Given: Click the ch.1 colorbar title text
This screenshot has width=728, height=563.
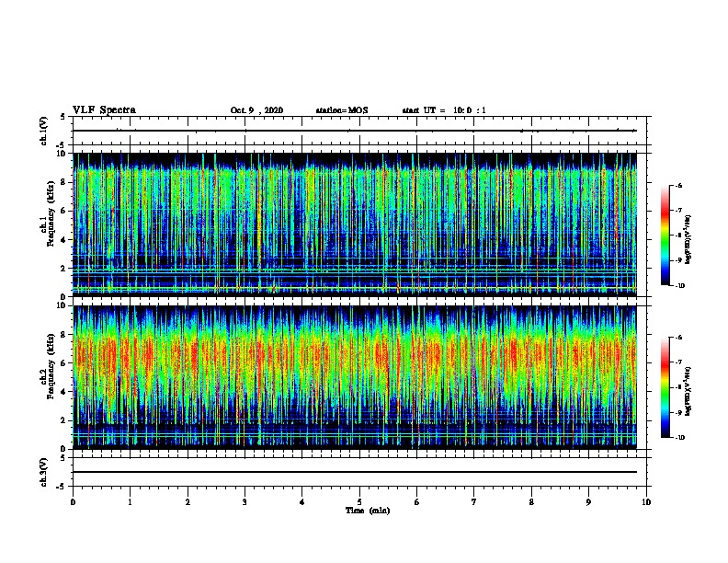Looking at the screenshot, I should click(x=688, y=239).
